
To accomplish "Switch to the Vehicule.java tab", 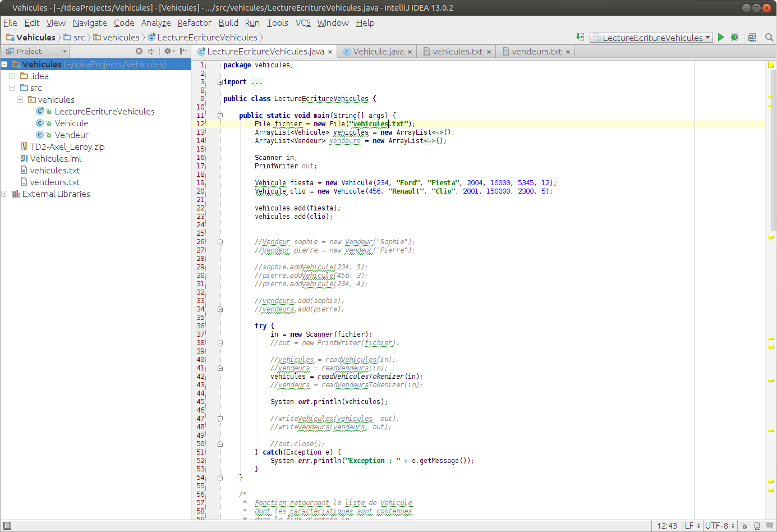I will click(378, 52).
